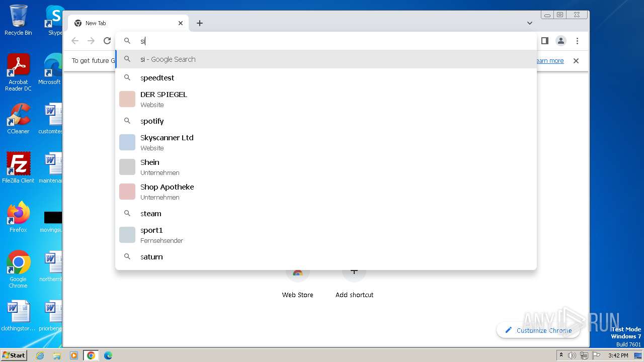The image size is (644, 362).
Task: Choose the 'speedtest' suggestion
Action: [x=326, y=78]
